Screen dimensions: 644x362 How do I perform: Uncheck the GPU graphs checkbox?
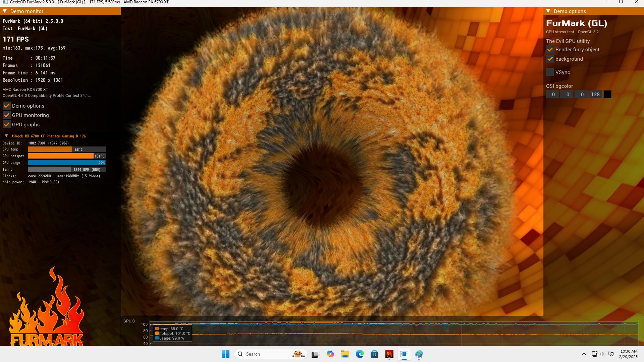[x=7, y=124]
